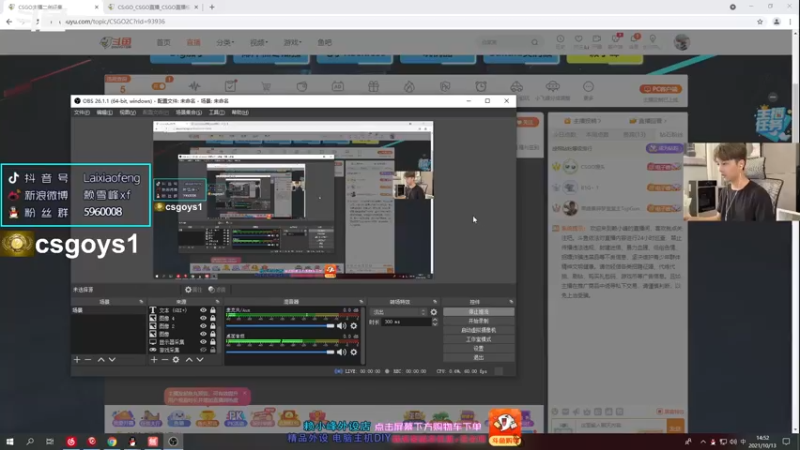Open transition properties gear icon
The image size is (800, 450).
tap(434, 312)
